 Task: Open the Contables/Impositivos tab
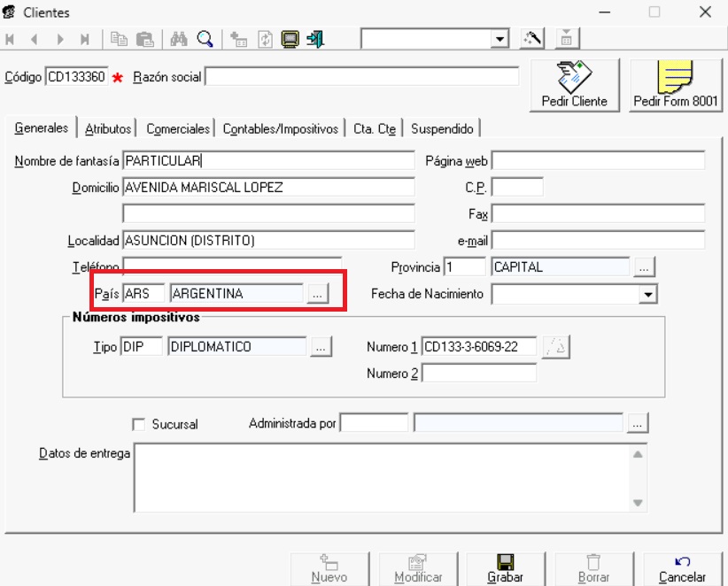click(x=280, y=129)
